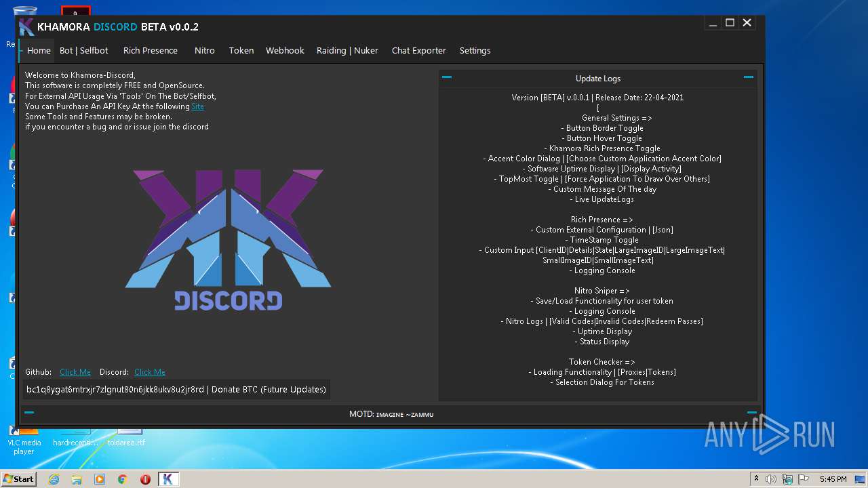Open the Rich Presence tab
Viewport: 868px width, 488px height.
151,51
